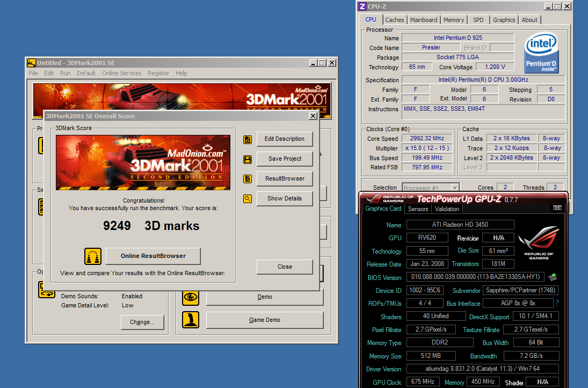
Task: Click the Core Speed value 2992.32 MHz
Action: click(x=427, y=139)
